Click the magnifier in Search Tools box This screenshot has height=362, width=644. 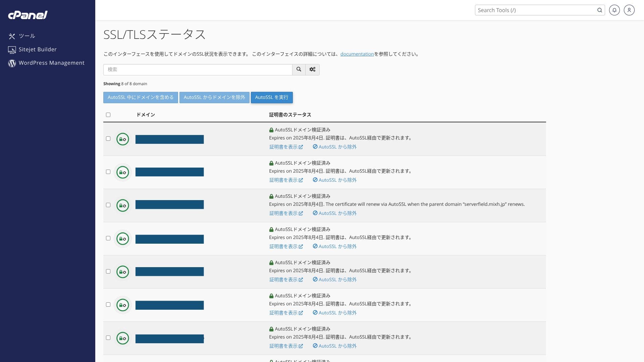click(x=599, y=10)
